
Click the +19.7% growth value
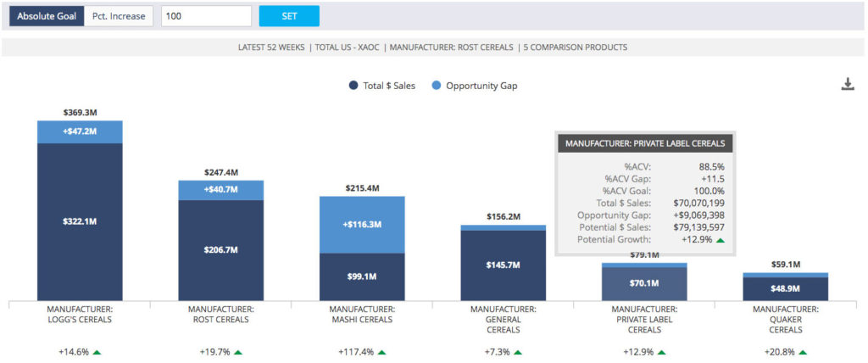(x=214, y=352)
